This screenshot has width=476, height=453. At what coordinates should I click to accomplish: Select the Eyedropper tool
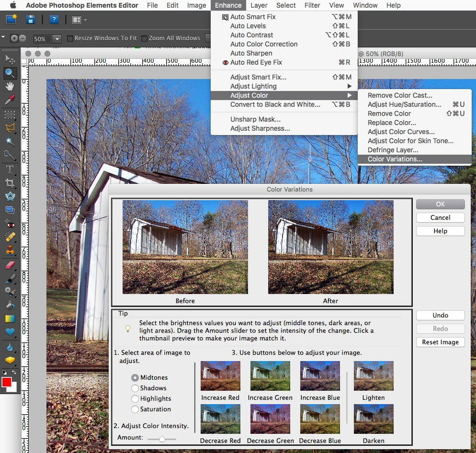pos(10,100)
